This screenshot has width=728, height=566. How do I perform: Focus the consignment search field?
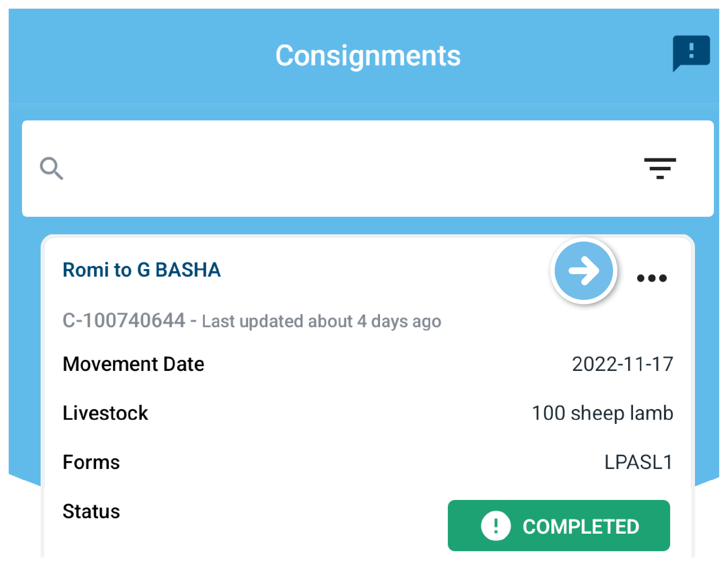pyautogui.click(x=344, y=169)
